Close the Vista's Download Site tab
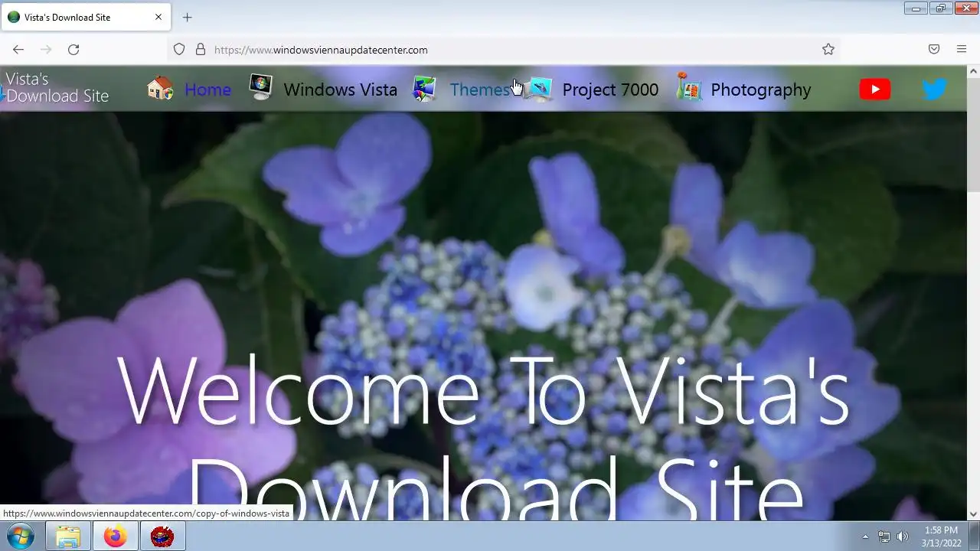This screenshot has height=551, width=980. point(158,17)
